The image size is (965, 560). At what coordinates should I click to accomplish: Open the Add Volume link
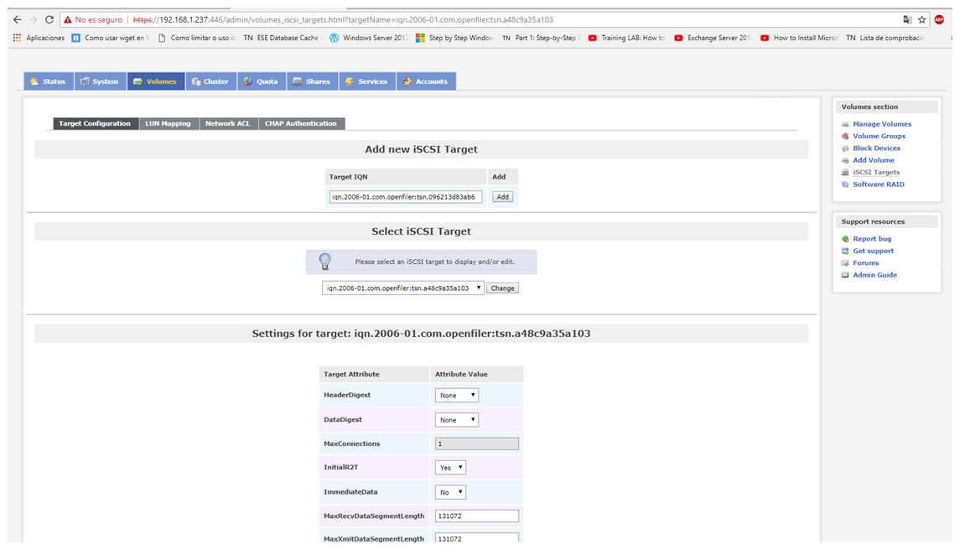coord(874,160)
